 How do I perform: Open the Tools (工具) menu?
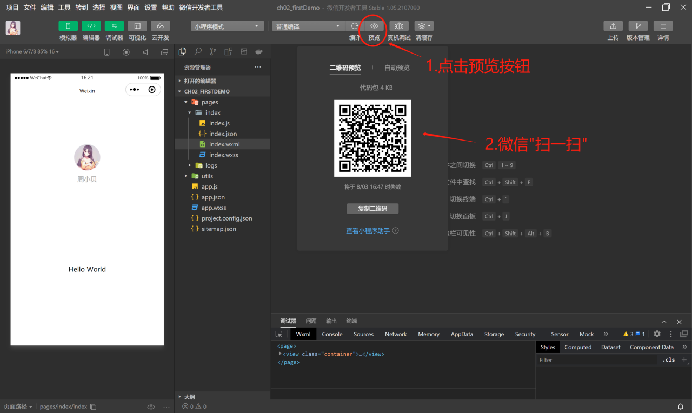point(64,8)
